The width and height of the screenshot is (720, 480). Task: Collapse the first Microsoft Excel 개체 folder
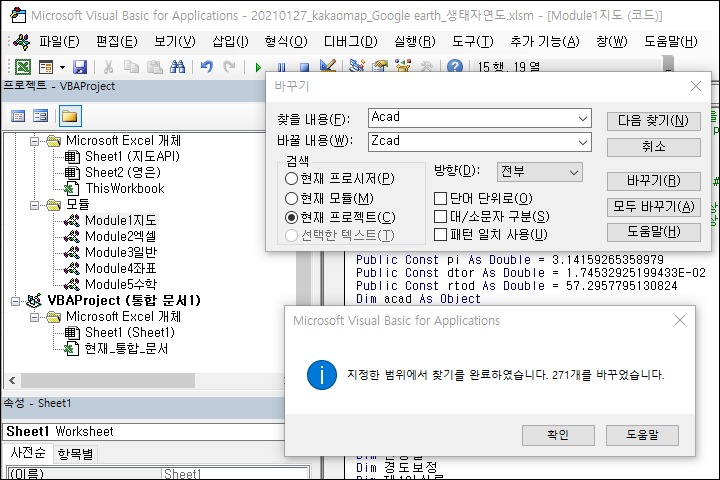[34, 141]
